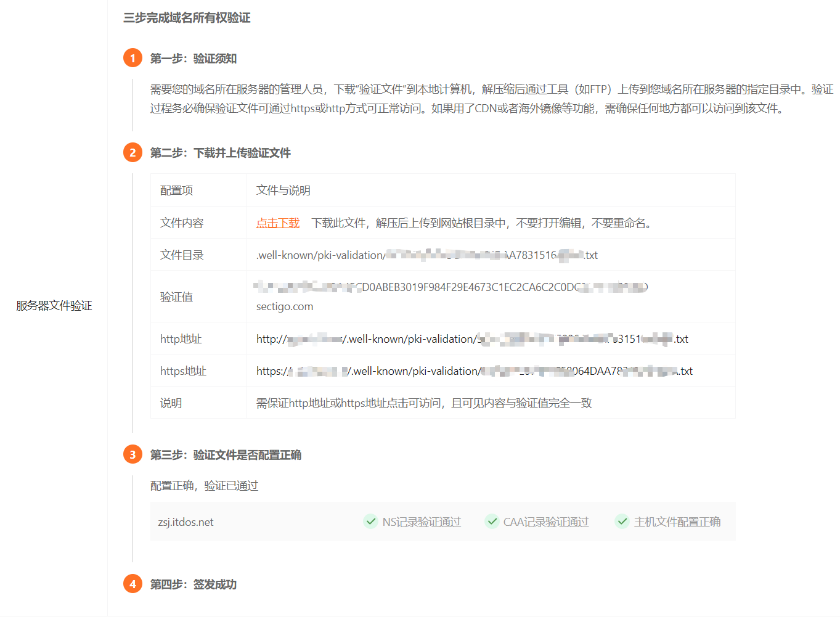
Task: Click the NS record verification checkmark icon
Action: click(370, 522)
